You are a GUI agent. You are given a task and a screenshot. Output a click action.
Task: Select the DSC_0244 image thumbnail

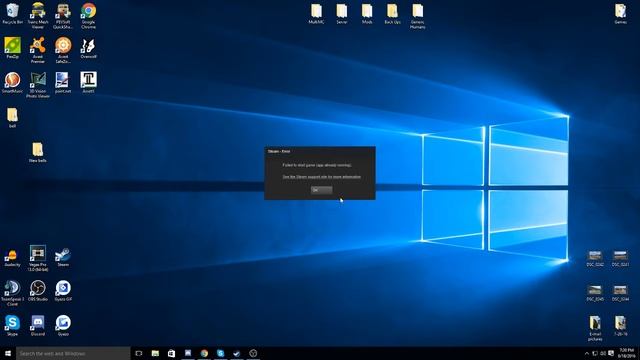point(620,293)
